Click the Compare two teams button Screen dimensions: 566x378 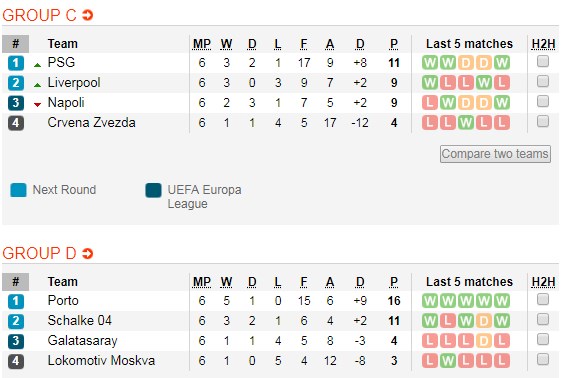click(x=495, y=154)
